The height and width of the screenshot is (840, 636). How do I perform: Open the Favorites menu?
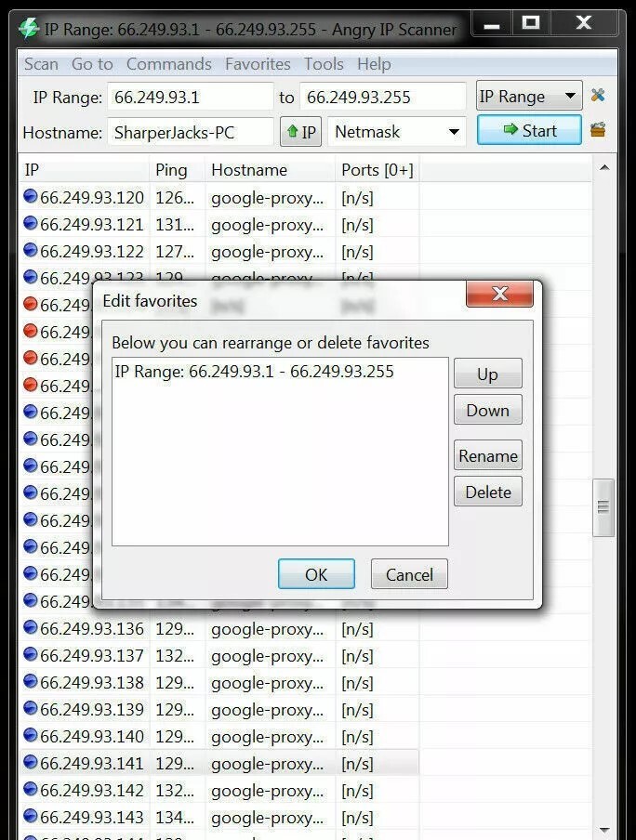(258, 64)
